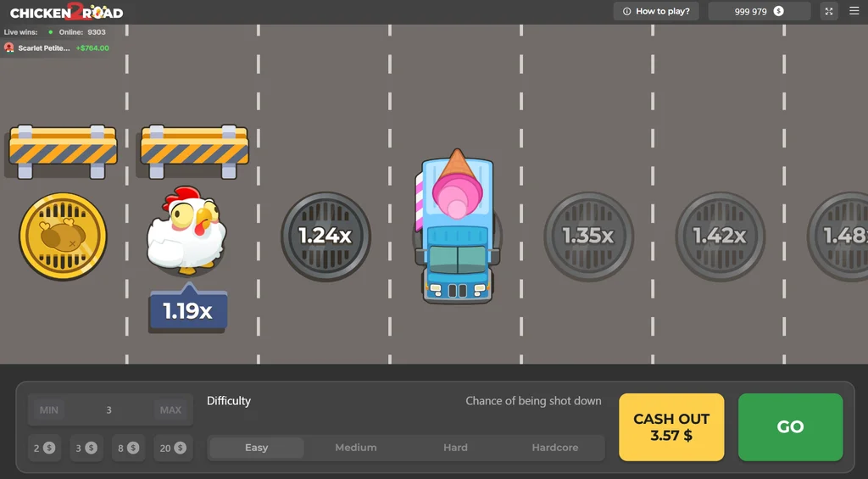Click the Difficulty label
Viewport: 868px width, 479px height.
click(x=229, y=401)
